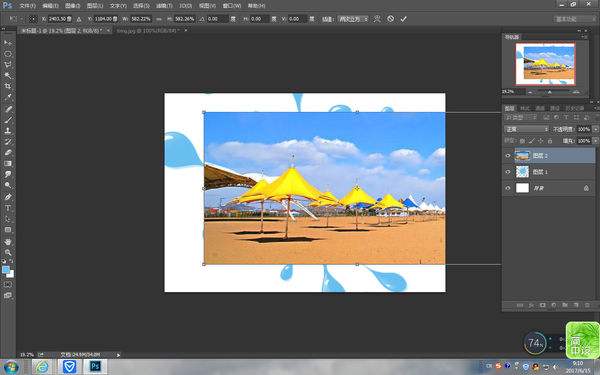Switch to the second document tab (jpg)
The width and height of the screenshot is (600, 375).
click(148, 30)
